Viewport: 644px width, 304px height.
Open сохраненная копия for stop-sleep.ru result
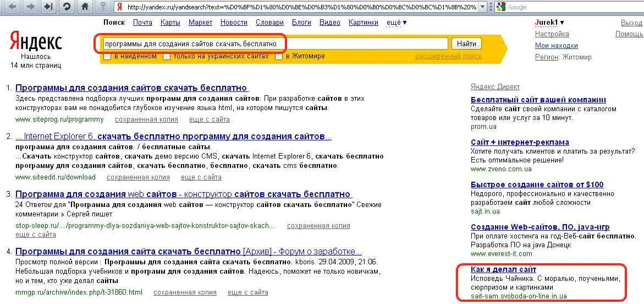coord(319,226)
